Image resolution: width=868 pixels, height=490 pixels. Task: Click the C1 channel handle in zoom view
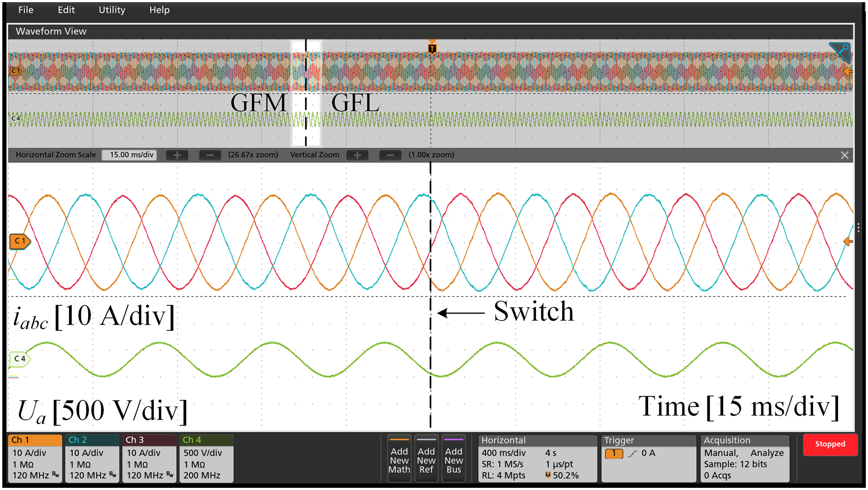click(20, 241)
